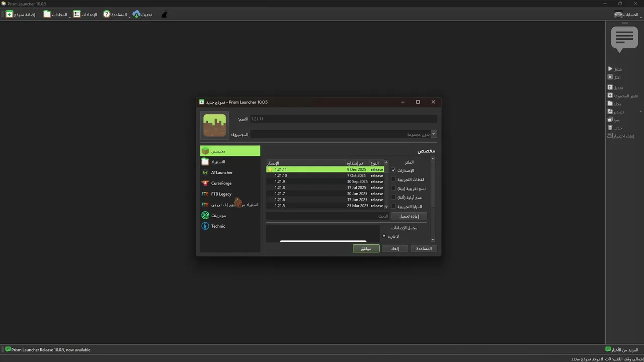
Task: Open Settings (الإعدادات) from the toolbar
Action: click(85, 15)
